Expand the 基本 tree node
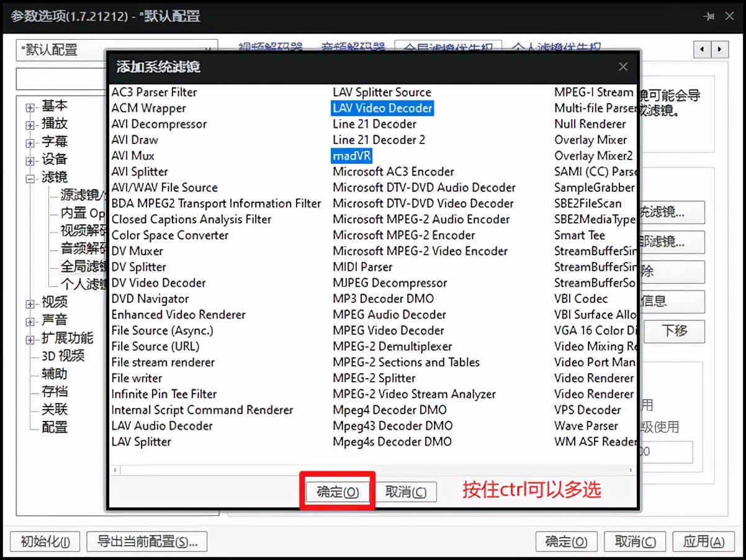The height and width of the screenshot is (560, 746). click(30, 107)
